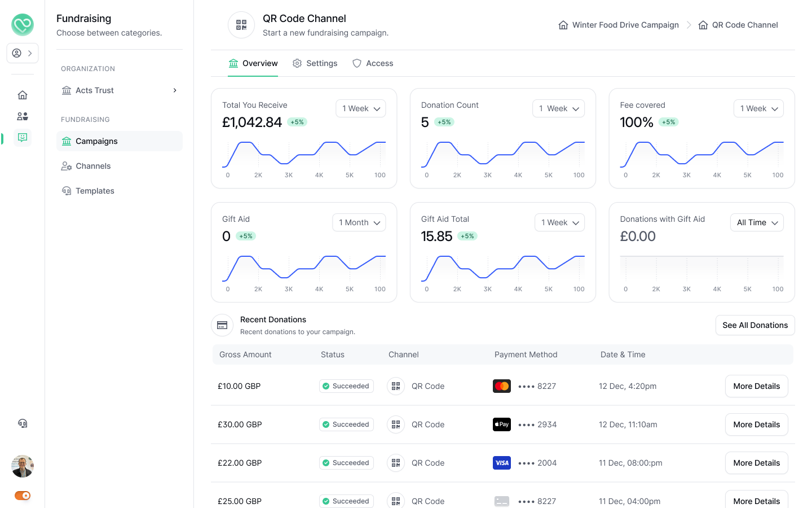Open Winter Food Drive Campaign breadcrumb link
The image size is (812, 508).
click(x=619, y=25)
